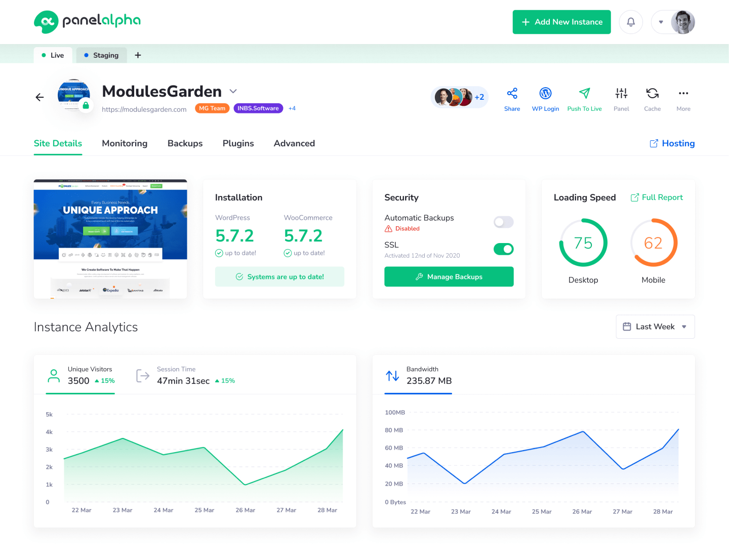This screenshot has width=729, height=560.
Task: Expand the user account menu chevron
Action: pos(661,22)
